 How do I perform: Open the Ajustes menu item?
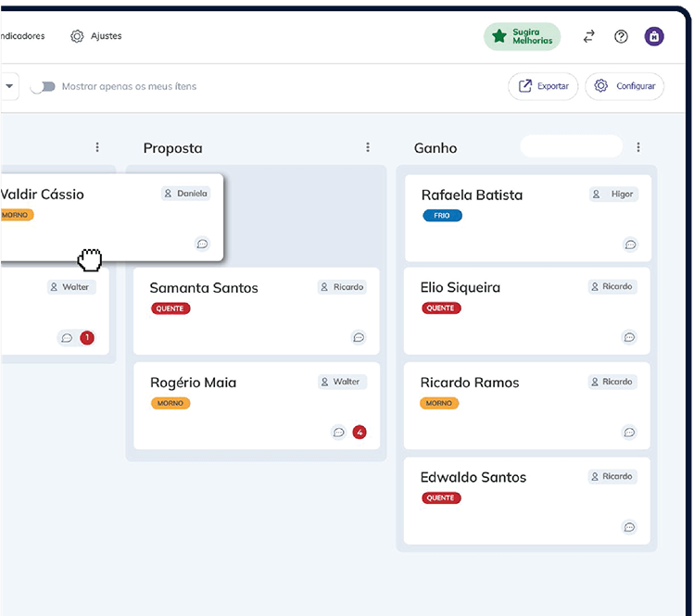click(96, 36)
